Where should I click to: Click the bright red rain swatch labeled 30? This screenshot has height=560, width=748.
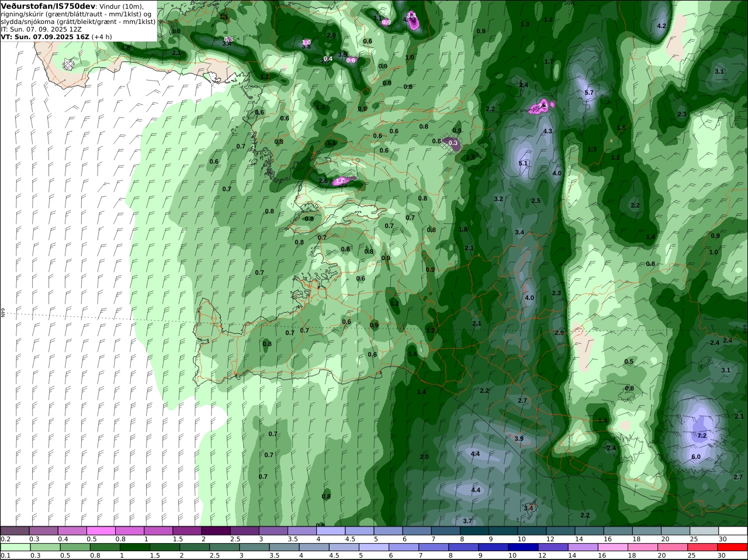[733, 548]
